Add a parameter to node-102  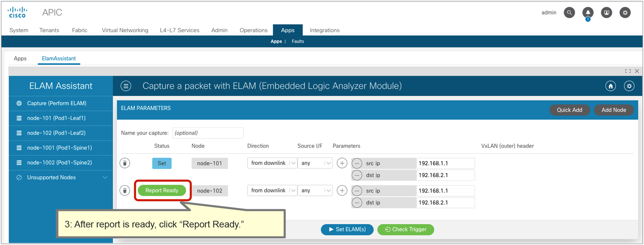(x=342, y=191)
